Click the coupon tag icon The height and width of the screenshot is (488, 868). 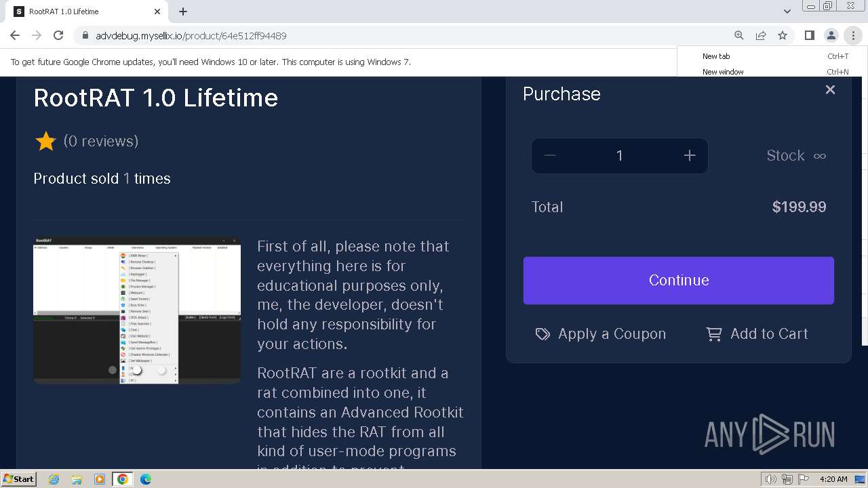[542, 334]
